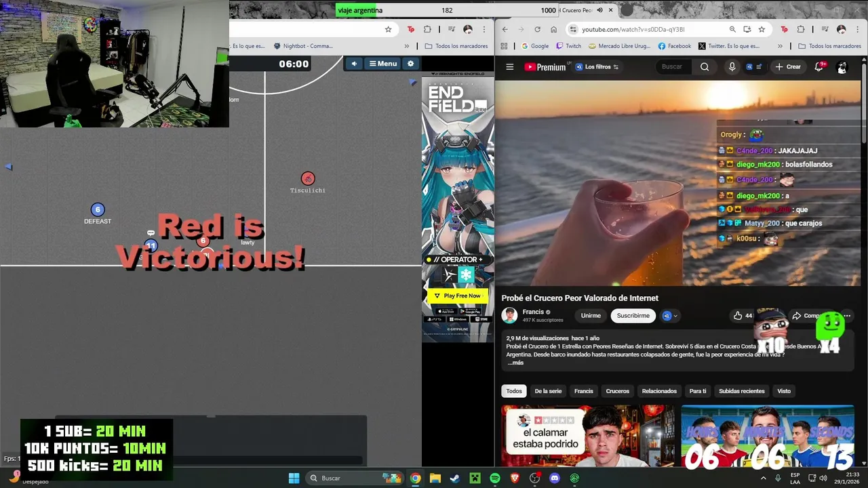Screen dimensions: 868x488
Task: Open Steam from the taskbar
Action: point(454,478)
